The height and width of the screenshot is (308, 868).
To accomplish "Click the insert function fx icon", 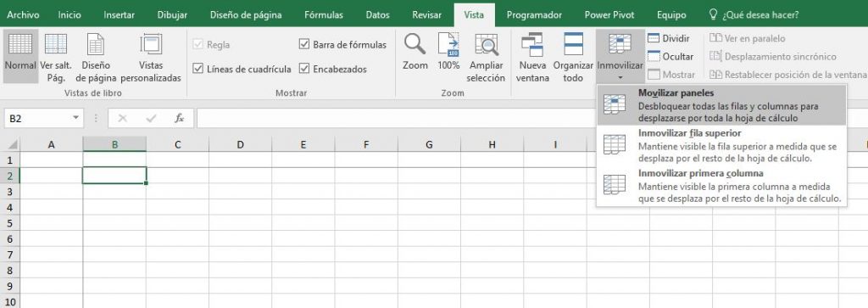I will tap(180, 118).
